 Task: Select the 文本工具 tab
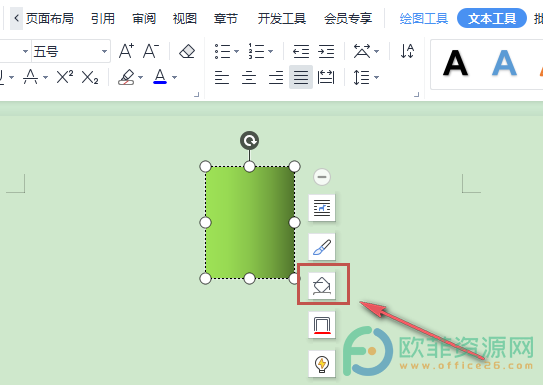click(x=492, y=18)
